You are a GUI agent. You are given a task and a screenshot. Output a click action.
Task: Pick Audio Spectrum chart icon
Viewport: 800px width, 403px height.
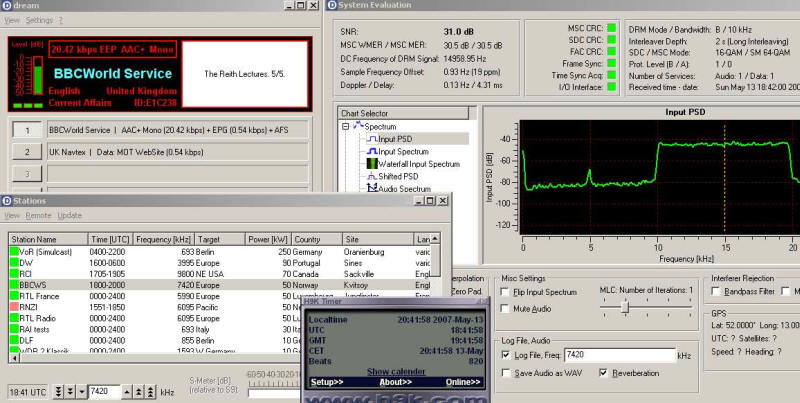[372, 188]
